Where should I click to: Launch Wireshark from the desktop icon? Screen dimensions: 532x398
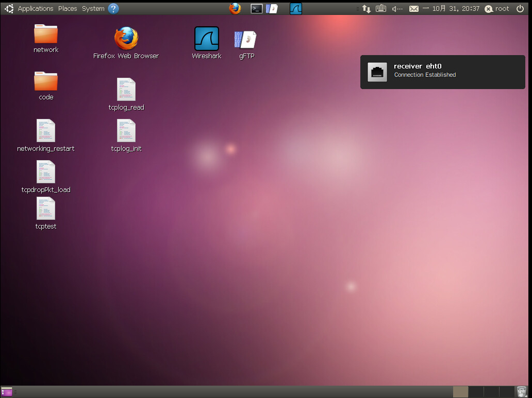click(x=206, y=39)
